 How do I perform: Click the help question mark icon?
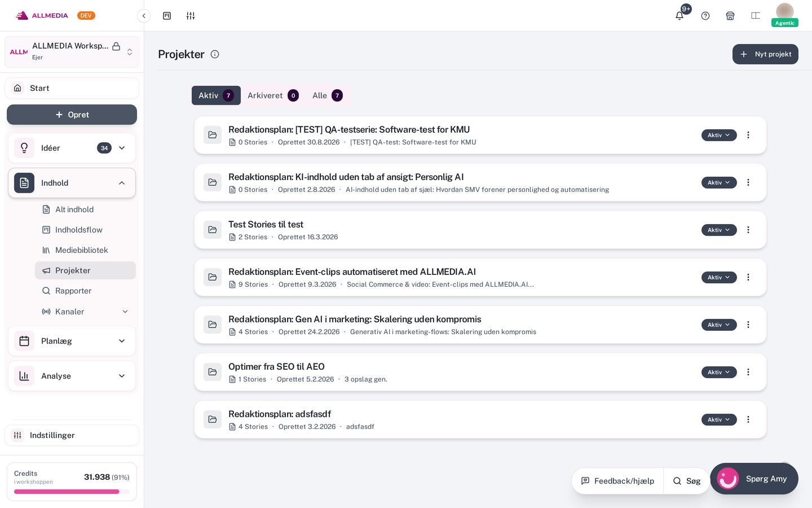coord(705,16)
